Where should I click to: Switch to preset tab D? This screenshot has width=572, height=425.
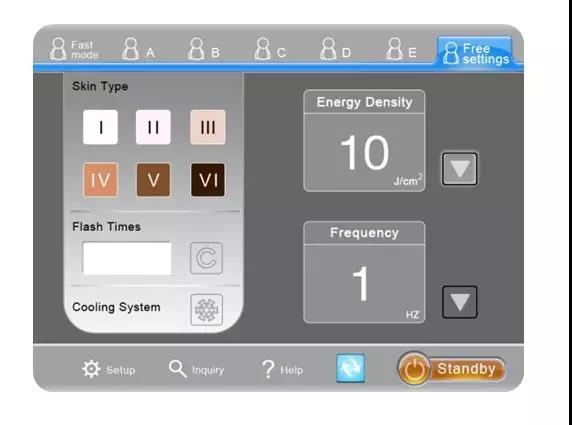tap(336, 49)
